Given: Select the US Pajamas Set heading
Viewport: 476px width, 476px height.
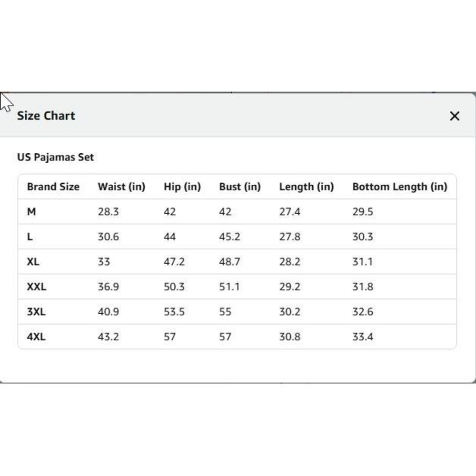Looking at the screenshot, I should 55,157.
